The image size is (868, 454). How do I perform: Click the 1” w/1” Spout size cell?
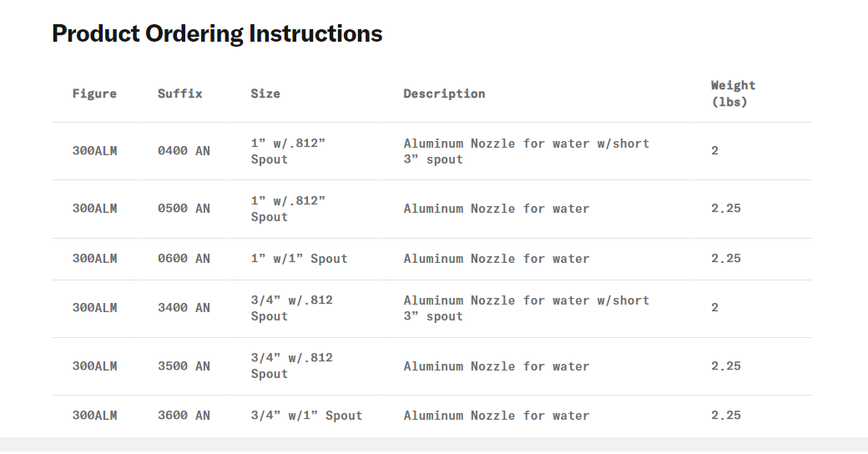[x=299, y=259]
